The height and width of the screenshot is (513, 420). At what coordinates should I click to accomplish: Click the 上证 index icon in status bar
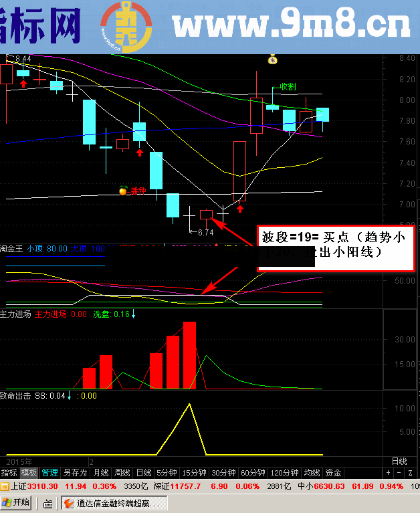[x=5, y=486]
